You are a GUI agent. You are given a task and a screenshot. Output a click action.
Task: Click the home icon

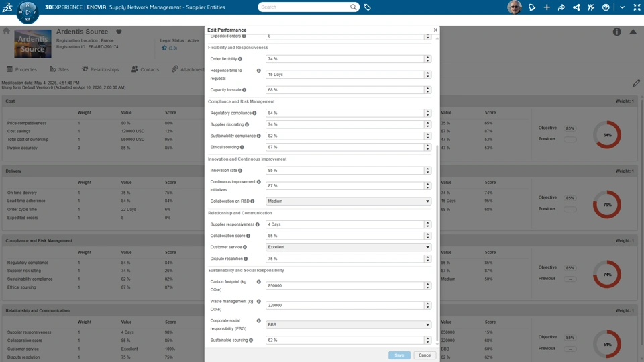(x=6, y=31)
